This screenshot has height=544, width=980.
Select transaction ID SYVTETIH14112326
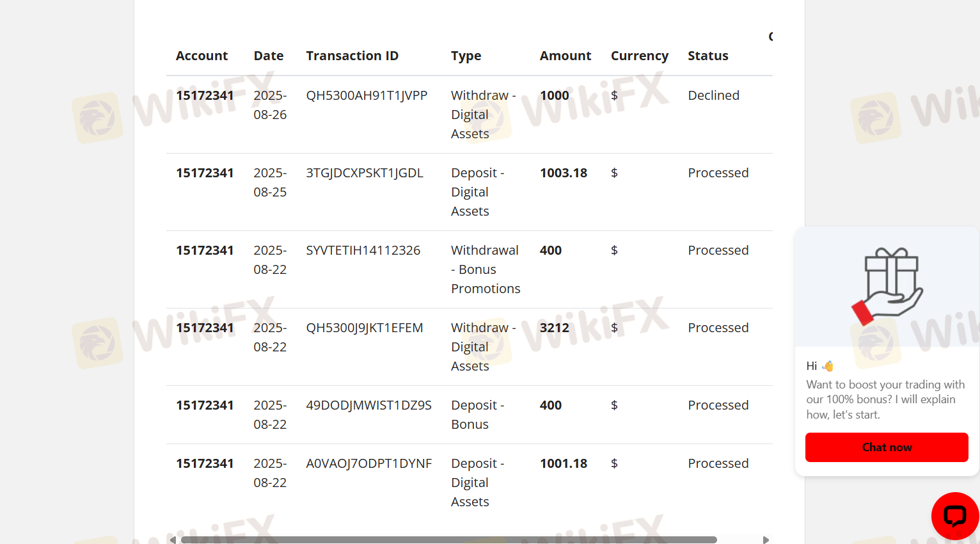click(x=363, y=250)
